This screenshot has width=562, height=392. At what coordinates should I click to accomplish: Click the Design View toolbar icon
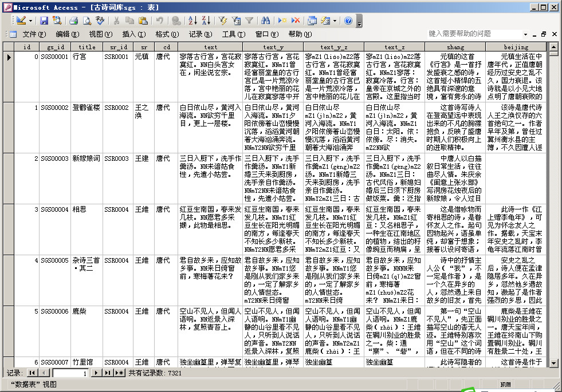21,21
